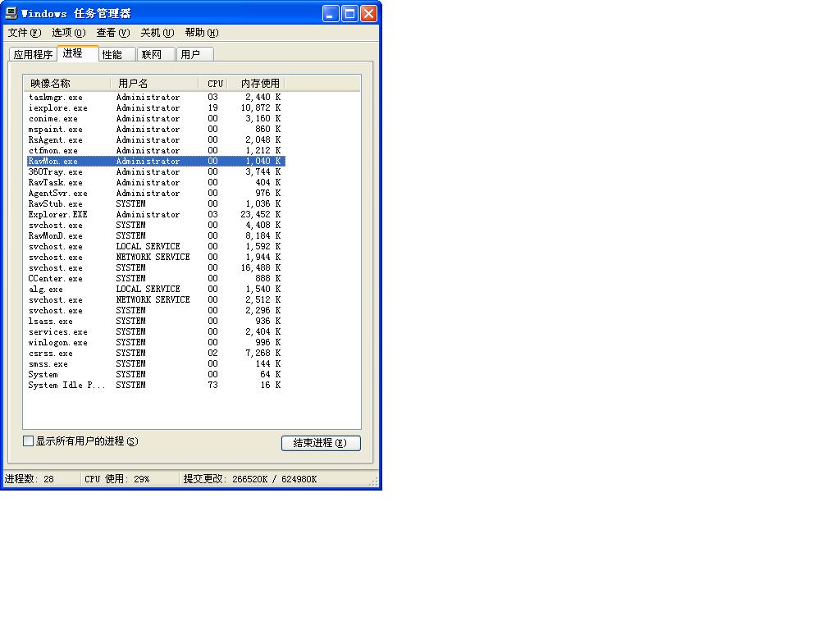Image resolution: width=840 pixels, height=630 pixels.
Task: Sort by 用户名 column header
Action: pyautogui.click(x=154, y=84)
